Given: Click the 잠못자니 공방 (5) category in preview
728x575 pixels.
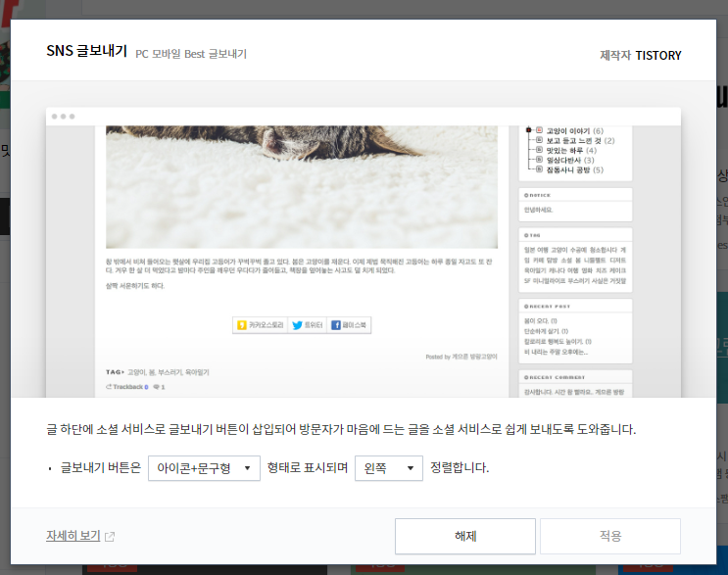Looking at the screenshot, I should point(575,169).
